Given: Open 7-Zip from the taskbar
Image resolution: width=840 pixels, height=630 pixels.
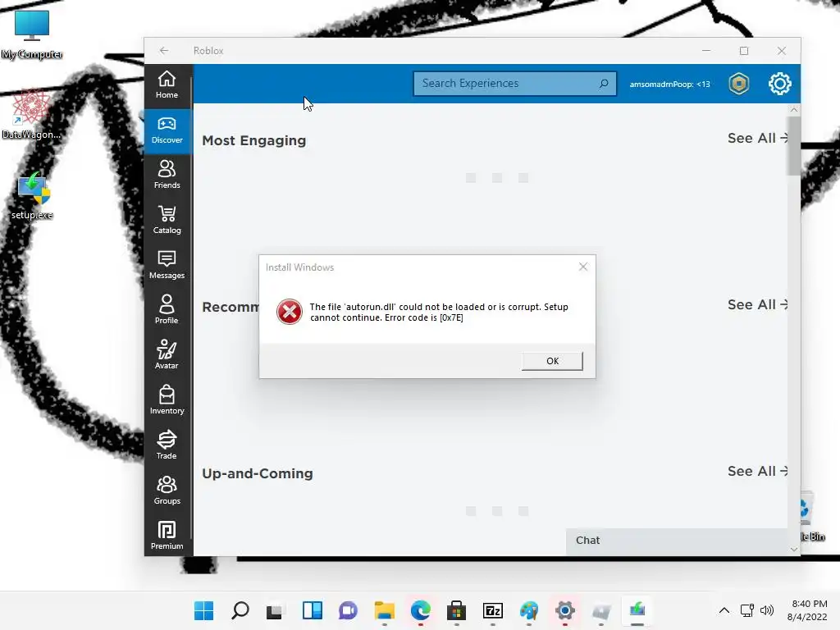Looking at the screenshot, I should pos(493,610).
